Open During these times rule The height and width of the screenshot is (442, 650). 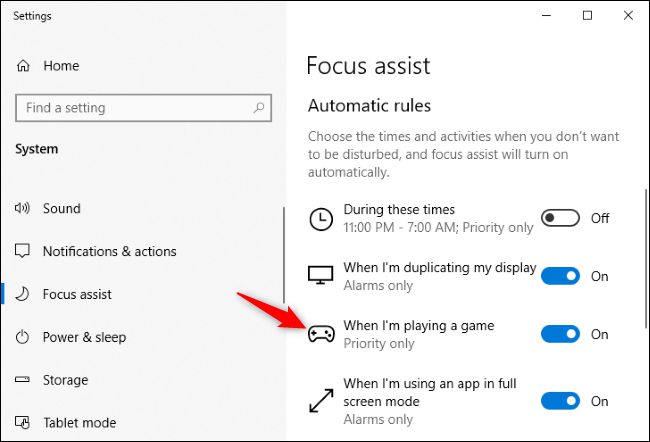(x=421, y=219)
